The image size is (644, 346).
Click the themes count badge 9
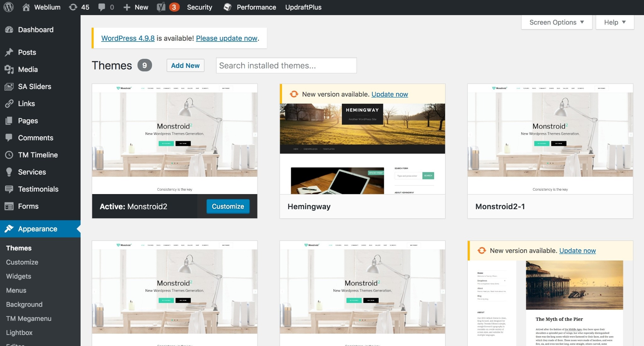click(144, 65)
